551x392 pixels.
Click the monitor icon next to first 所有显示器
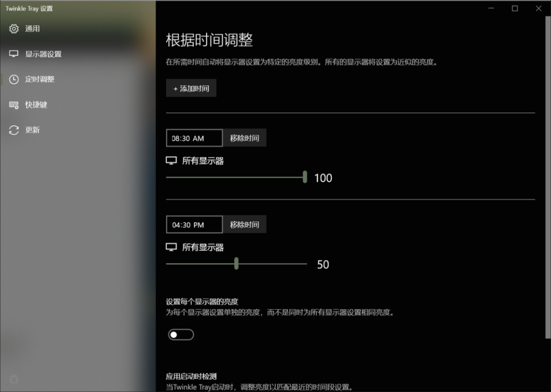click(x=170, y=160)
